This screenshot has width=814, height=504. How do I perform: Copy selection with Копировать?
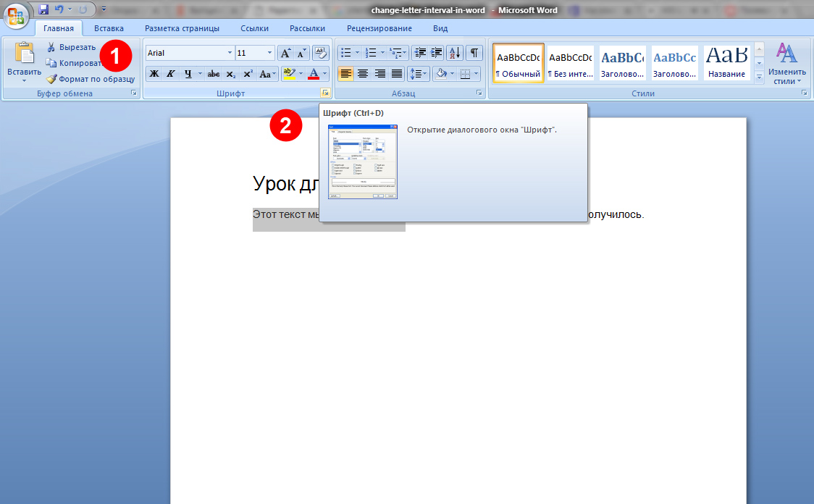coord(75,63)
